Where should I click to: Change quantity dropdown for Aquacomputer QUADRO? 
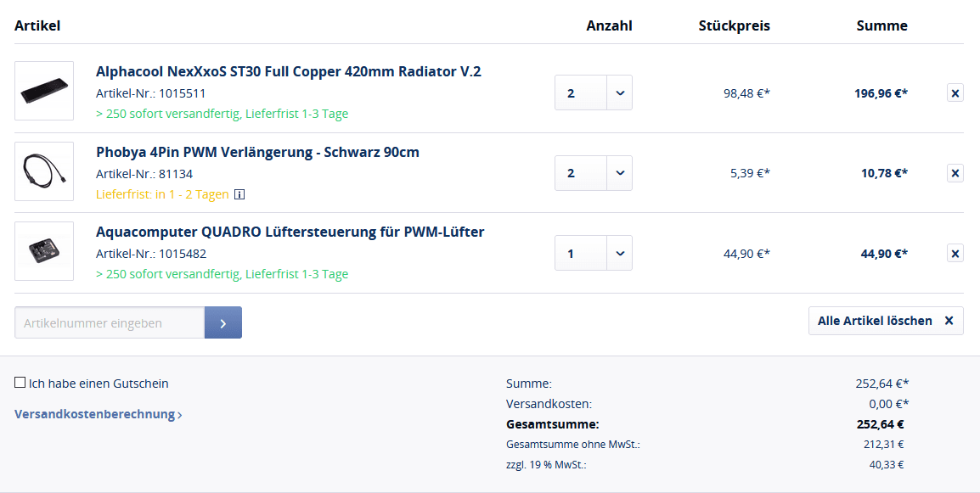tap(619, 253)
